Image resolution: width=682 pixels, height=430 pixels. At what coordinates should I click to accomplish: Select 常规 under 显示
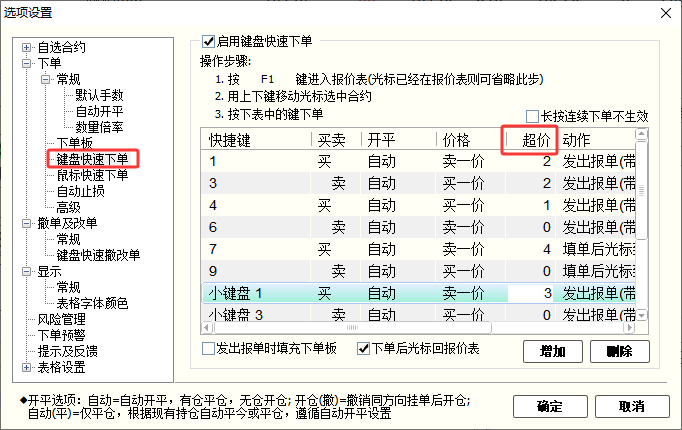tap(68, 287)
